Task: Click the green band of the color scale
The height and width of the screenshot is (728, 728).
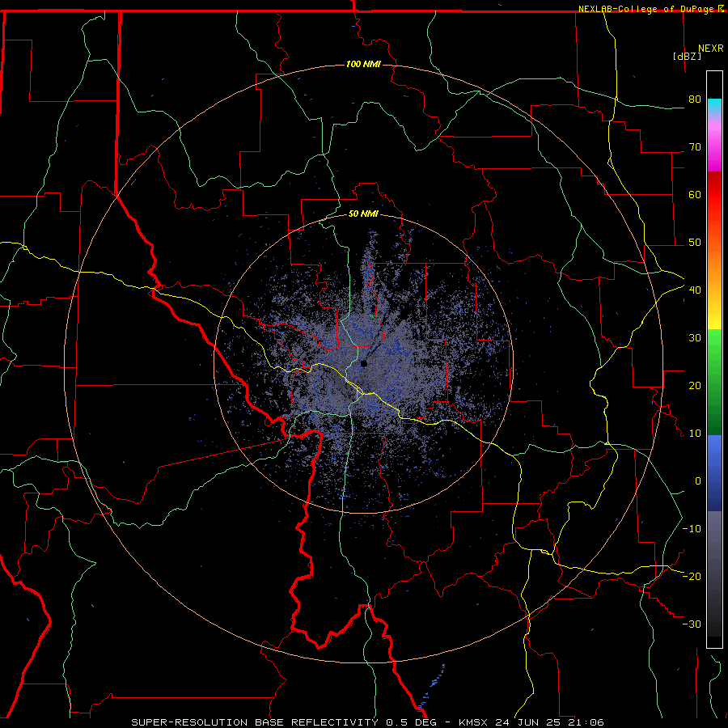Action: point(714,382)
